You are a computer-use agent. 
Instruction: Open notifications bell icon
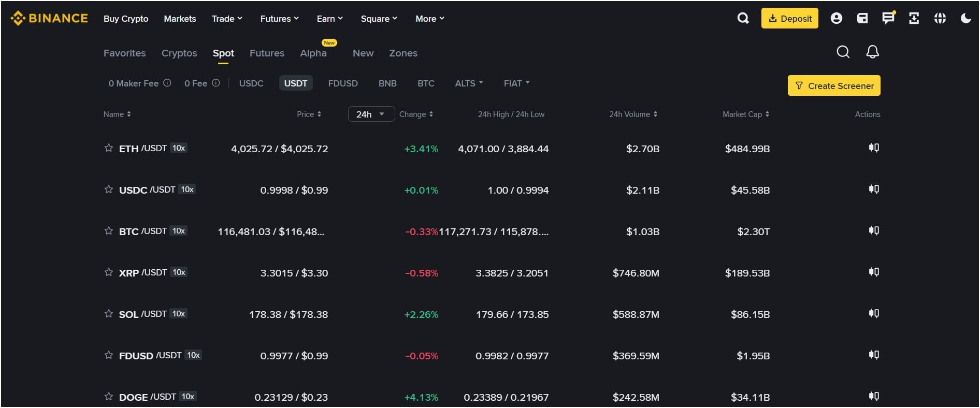pyautogui.click(x=872, y=52)
